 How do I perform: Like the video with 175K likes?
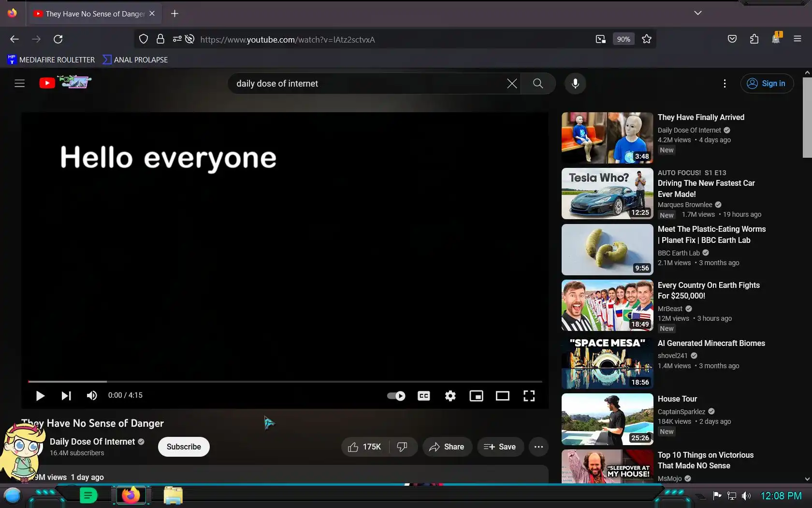click(x=364, y=447)
